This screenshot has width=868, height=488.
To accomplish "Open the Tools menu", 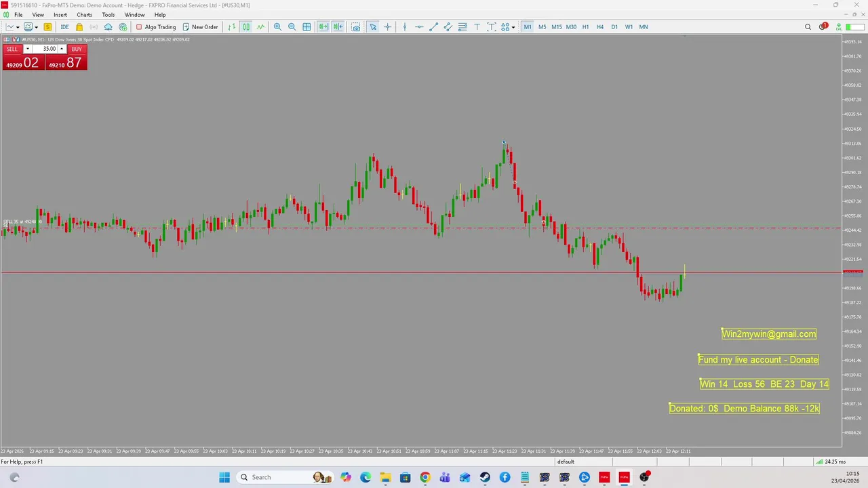I will click(x=108, y=15).
